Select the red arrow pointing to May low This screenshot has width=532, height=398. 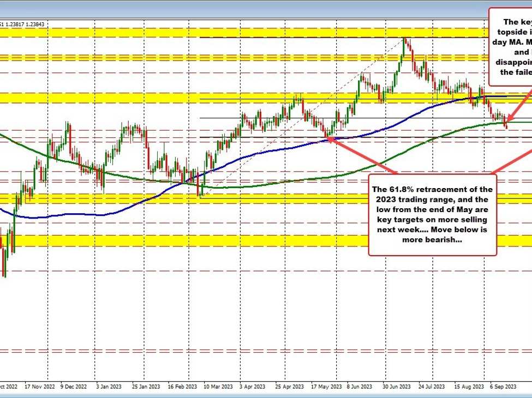click(x=363, y=156)
